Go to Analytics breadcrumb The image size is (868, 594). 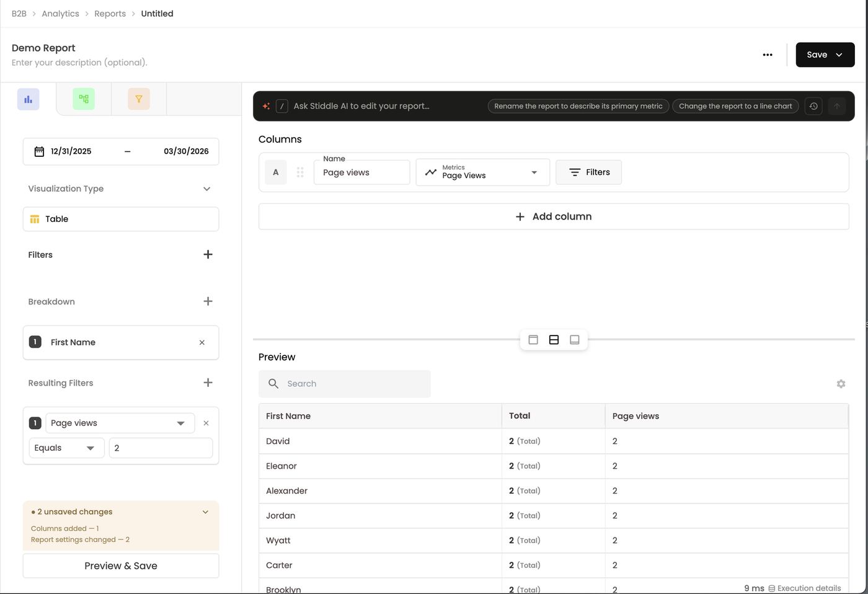click(60, 14)
